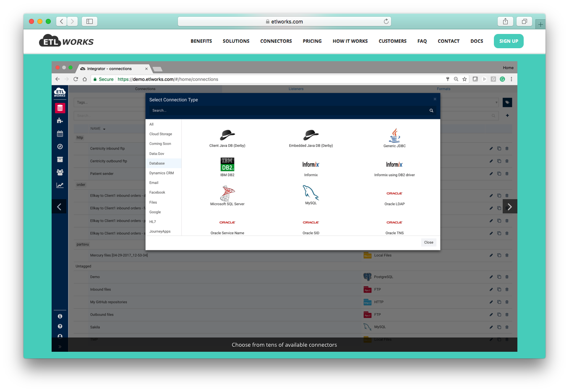The width and height of the screenshot is (569, 392).
Task: Click add connection plus icon
Action: click(507, 115)
